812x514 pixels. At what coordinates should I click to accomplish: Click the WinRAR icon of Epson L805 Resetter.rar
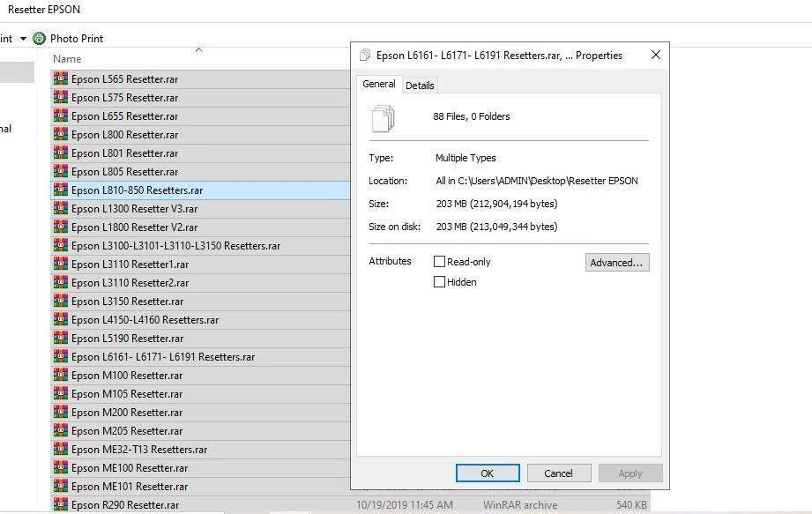tap(61, 171)
